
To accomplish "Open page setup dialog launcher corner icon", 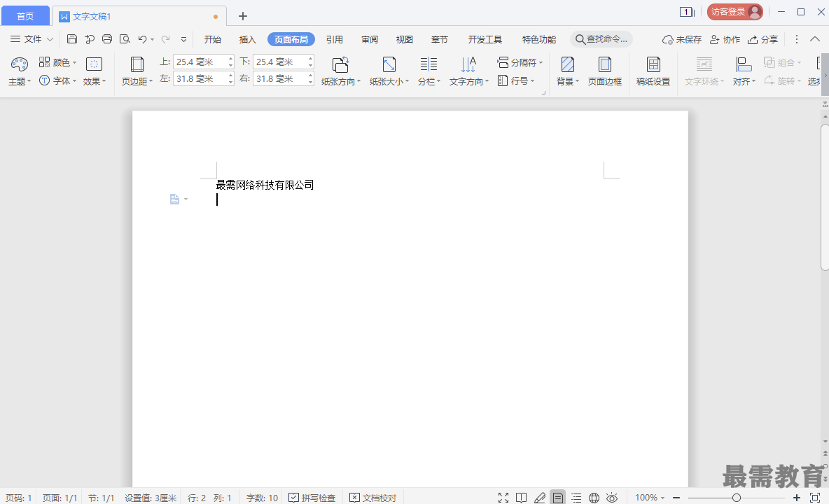I will (543, 92).
